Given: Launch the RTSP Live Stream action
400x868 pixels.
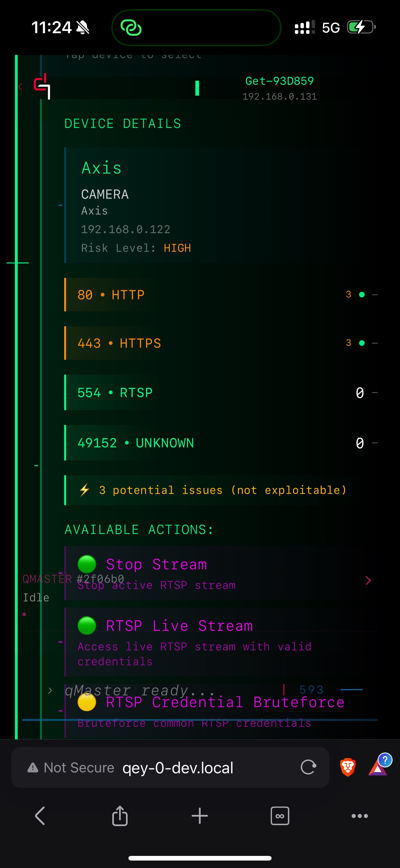Looking at the screenshot, I should [221, 642].
